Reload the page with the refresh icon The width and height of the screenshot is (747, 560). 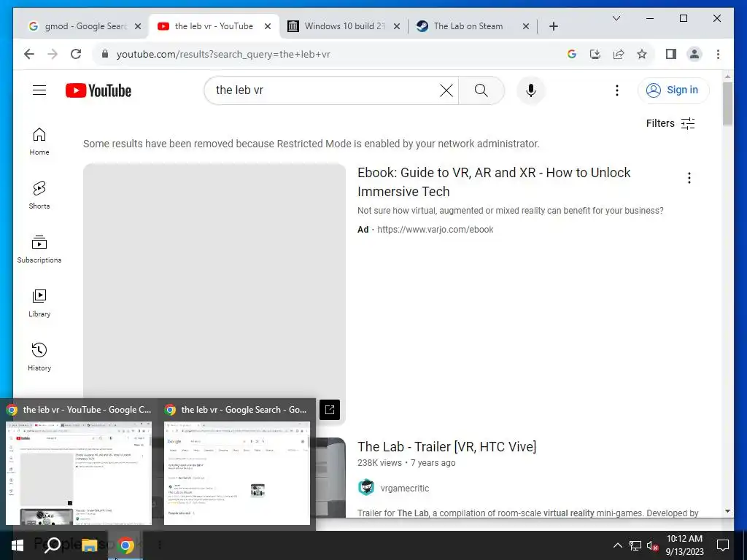76,54
